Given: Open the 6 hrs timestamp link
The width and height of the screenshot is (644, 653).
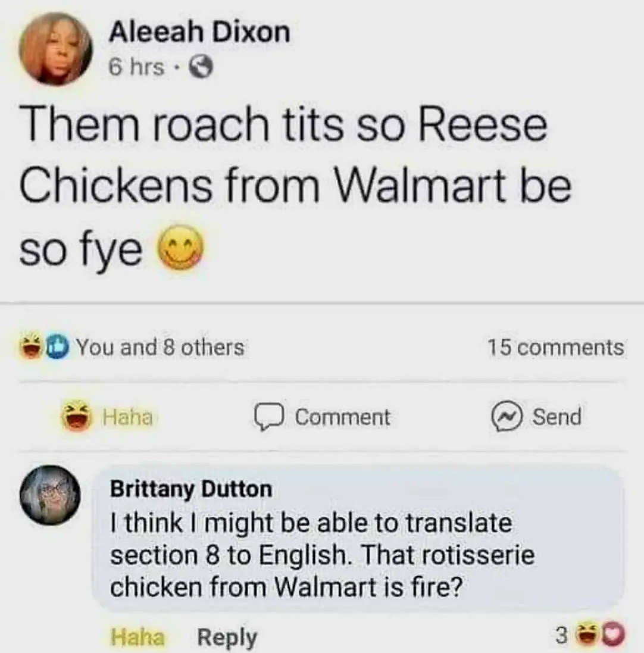Looking at the screenshot, I should click(x=136, y=67).
